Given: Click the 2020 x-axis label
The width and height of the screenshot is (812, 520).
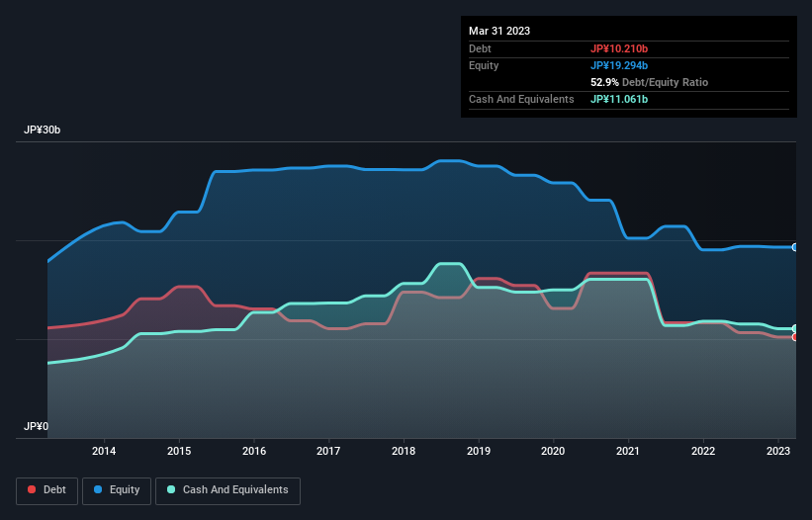Looking at the screenshot, I should coord(553,451).
